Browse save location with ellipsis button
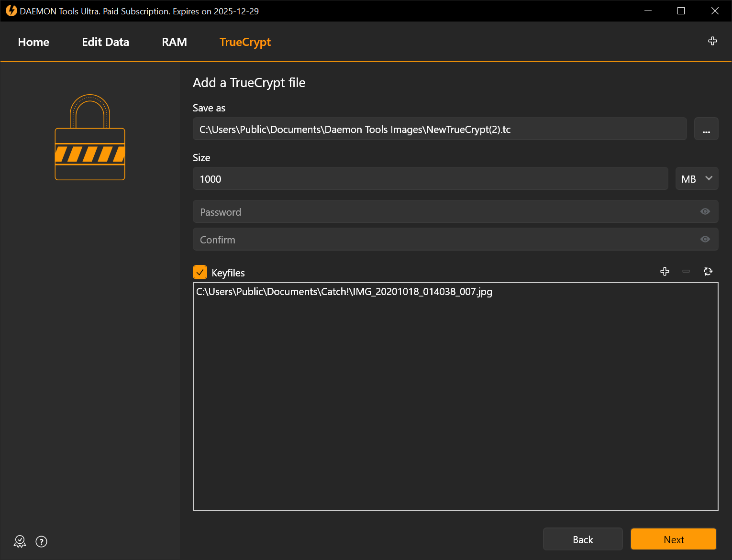Image resolution: width=732 pixels, height=560 pixels. tap(706, 129)
